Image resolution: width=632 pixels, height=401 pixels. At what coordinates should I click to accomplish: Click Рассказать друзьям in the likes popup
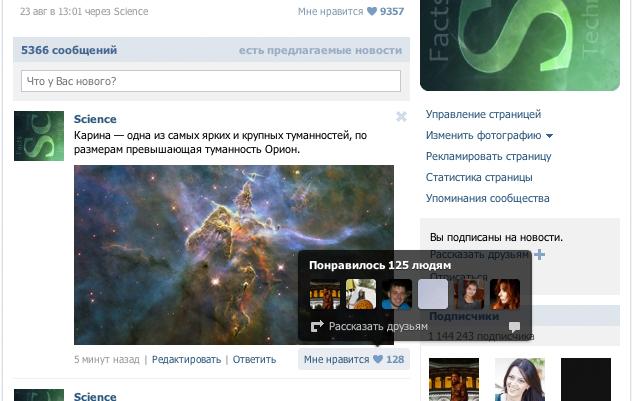pyautogui.click(x=378, y=326)
